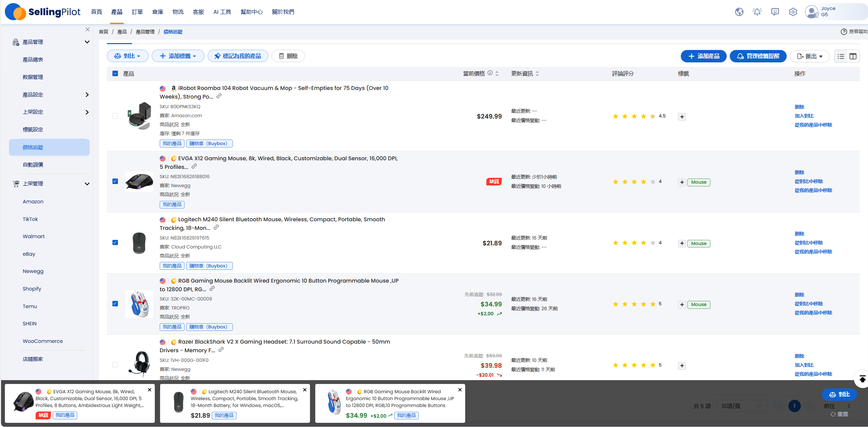The height and width of the screenshot is (427, 868).
Task: Click the globe language icon in header
Action: 739,12
